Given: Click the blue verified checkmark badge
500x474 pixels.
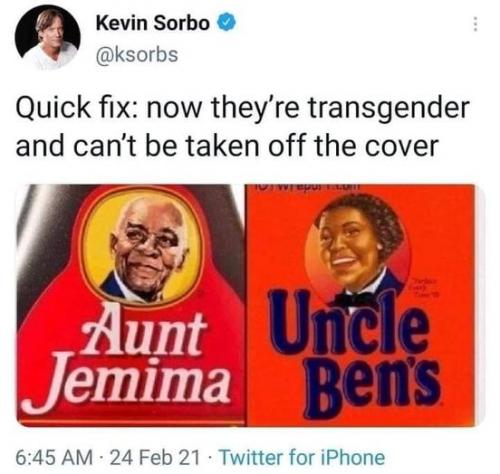Looking at the screenshot, I should 227,23.
